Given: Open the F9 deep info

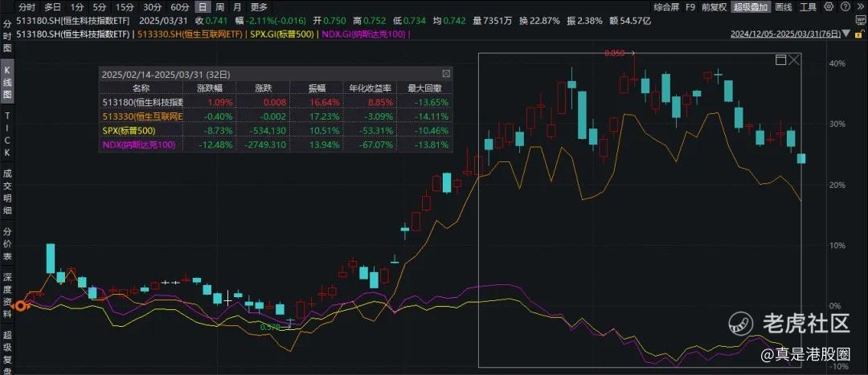Looking at the screenshot, I should click(x=690, y=7).
